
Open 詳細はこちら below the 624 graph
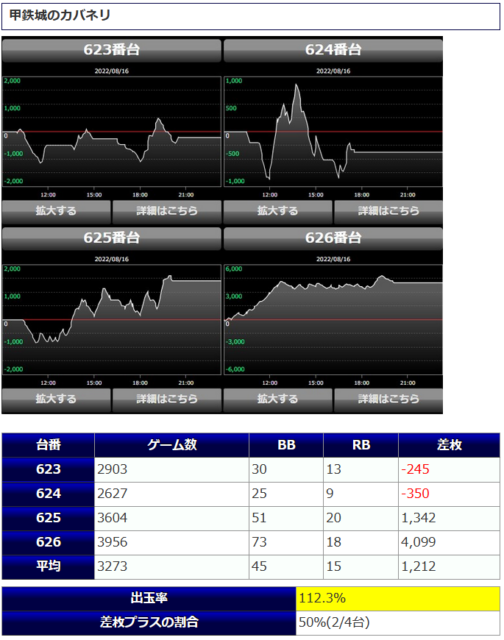(388, 211)
